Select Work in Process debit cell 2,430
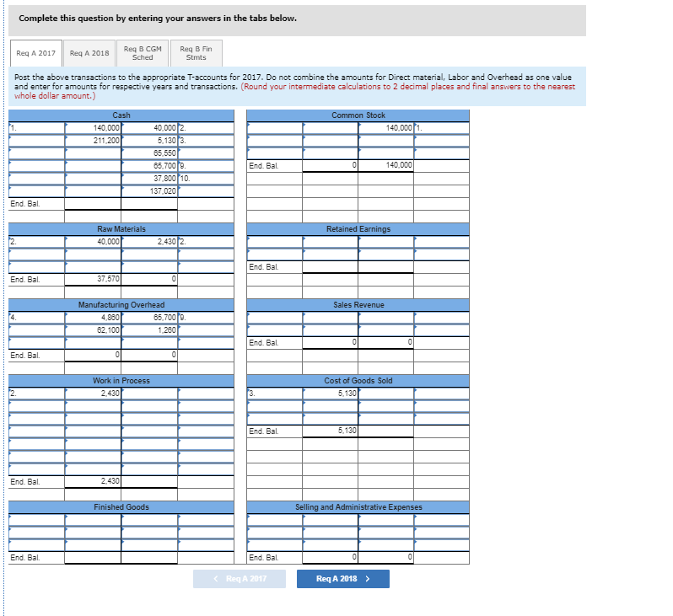 pos(93,393)
